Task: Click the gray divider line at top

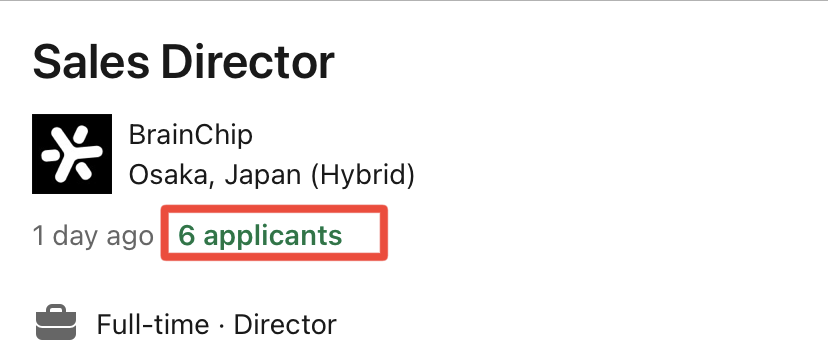Action: (x=414, y=1)
